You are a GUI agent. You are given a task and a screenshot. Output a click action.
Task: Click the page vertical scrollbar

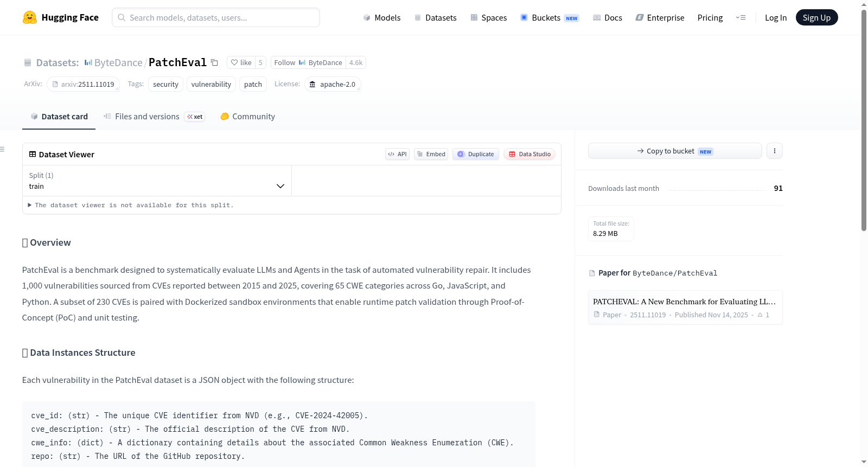coord(864,120)
